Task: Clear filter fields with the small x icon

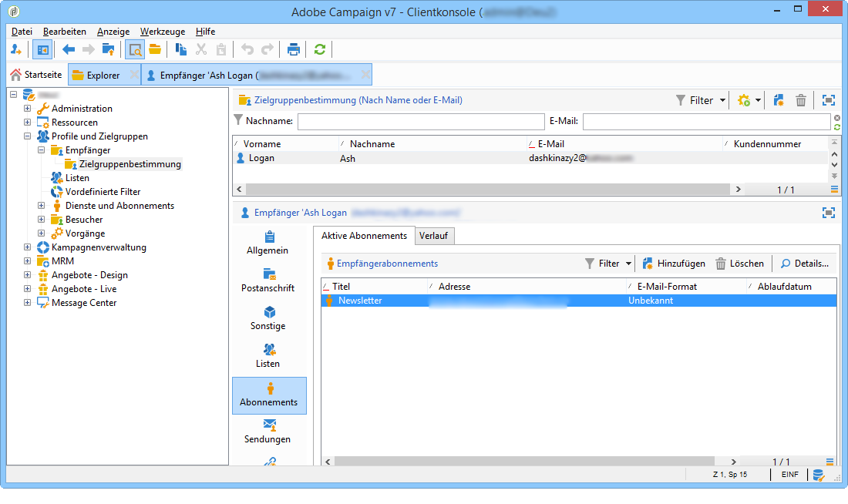Action: [x=837, y=118]
